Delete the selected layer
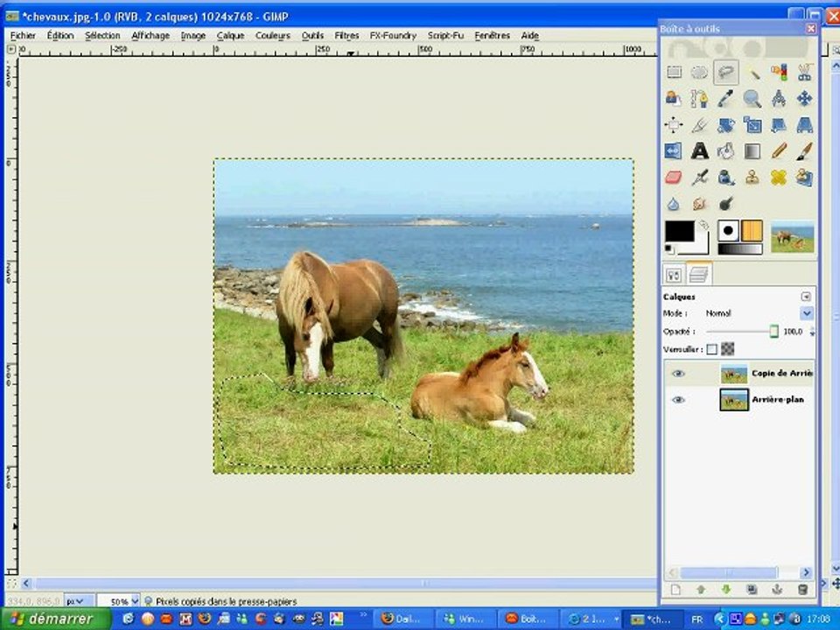 coord(802,589)
